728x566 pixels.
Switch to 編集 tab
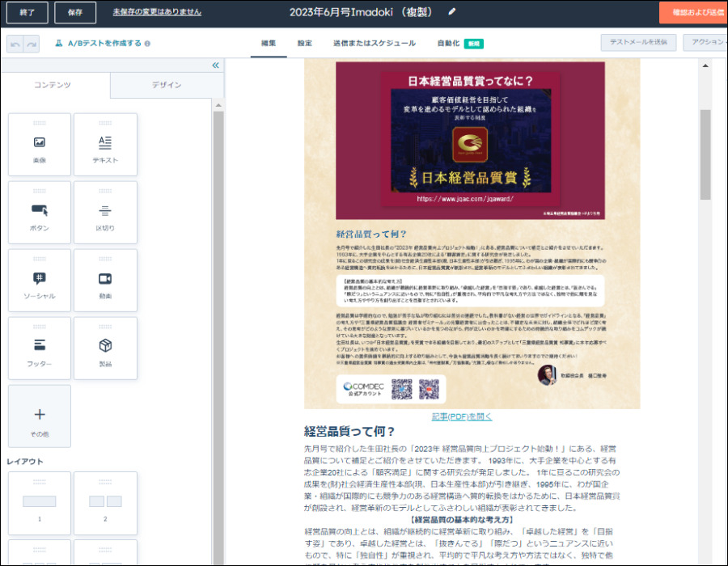click(269, 43)
